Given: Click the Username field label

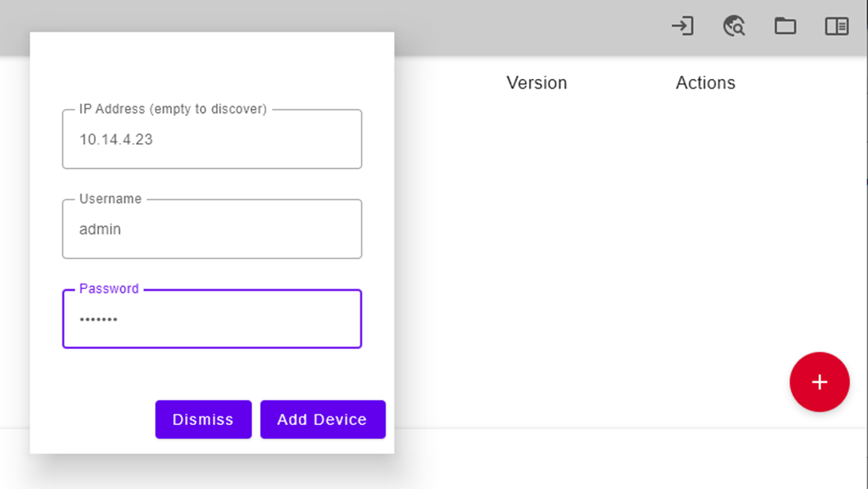Looking at the screenshot, I should pos(111,199).
